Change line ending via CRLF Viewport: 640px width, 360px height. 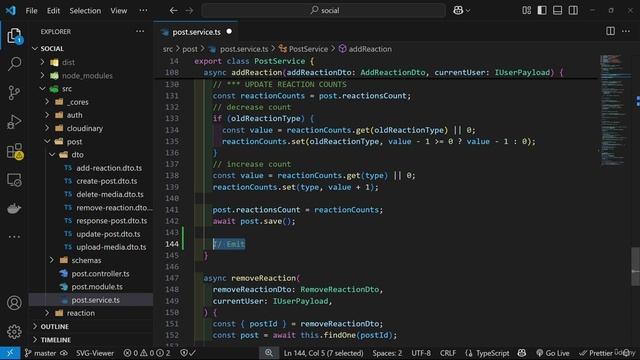click(x=448, y=353)
